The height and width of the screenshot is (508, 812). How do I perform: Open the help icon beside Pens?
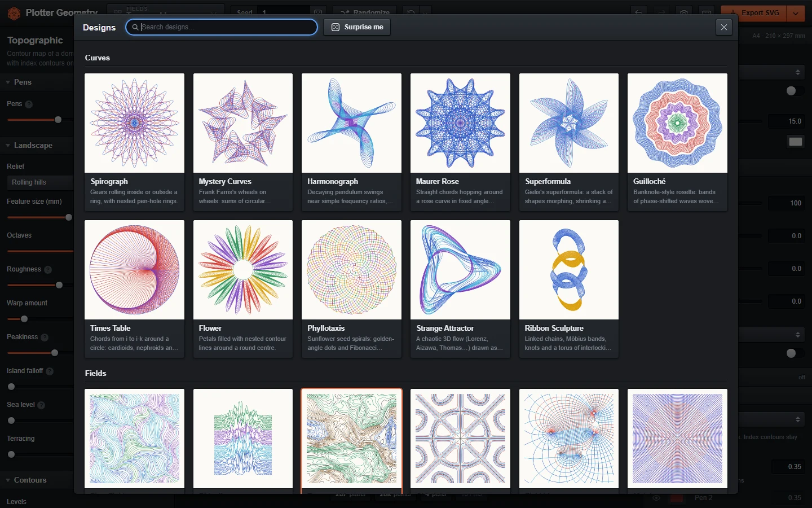coord(29,104)
